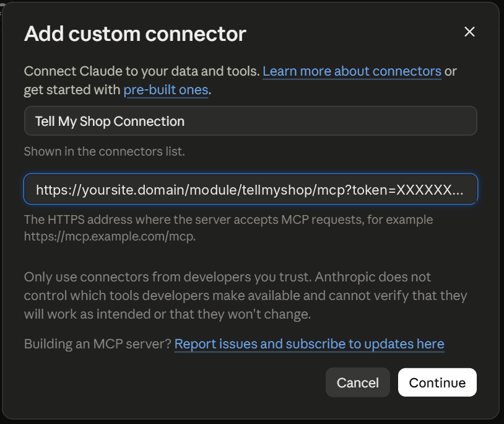
Task: Click the Building an MCP server? text
Action: pos(98,344)
